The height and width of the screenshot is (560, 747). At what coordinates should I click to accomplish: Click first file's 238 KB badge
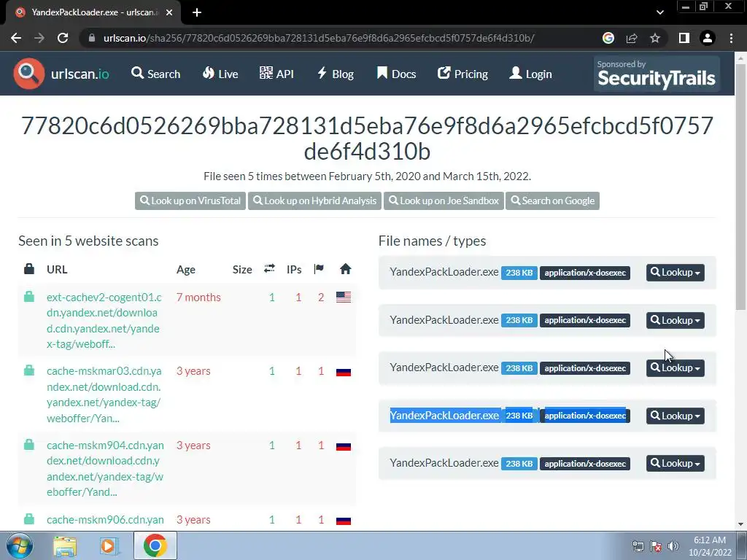(x=519, y=273)
